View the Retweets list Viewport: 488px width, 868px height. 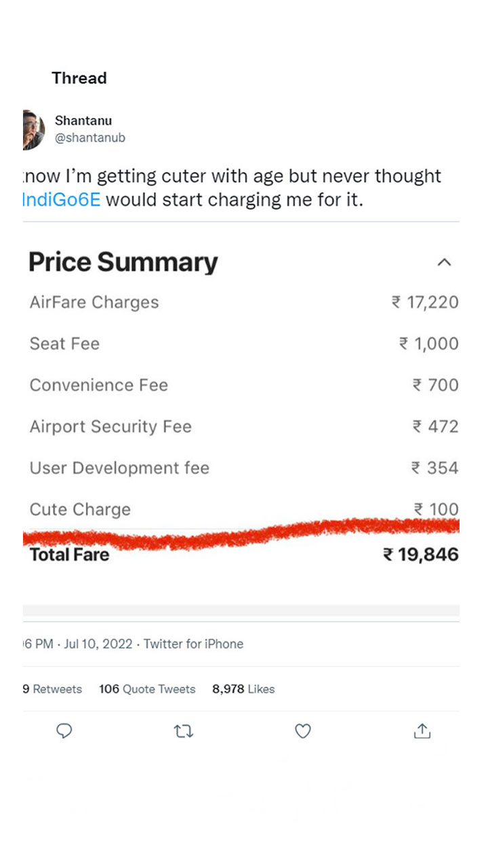click(53, 689)
